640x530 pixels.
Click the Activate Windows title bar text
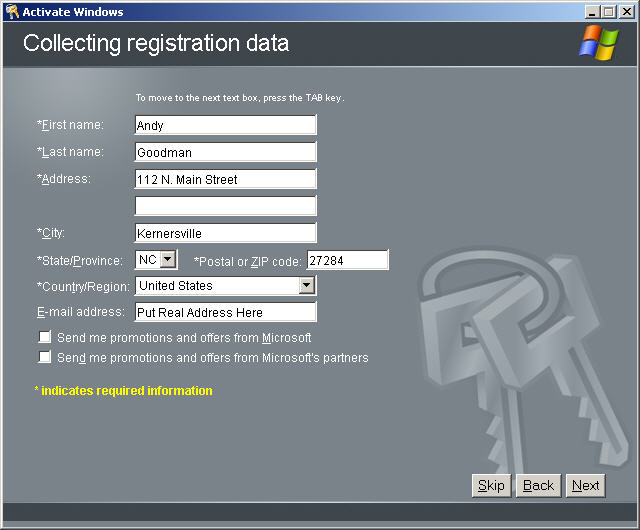[x=73, y=12]
